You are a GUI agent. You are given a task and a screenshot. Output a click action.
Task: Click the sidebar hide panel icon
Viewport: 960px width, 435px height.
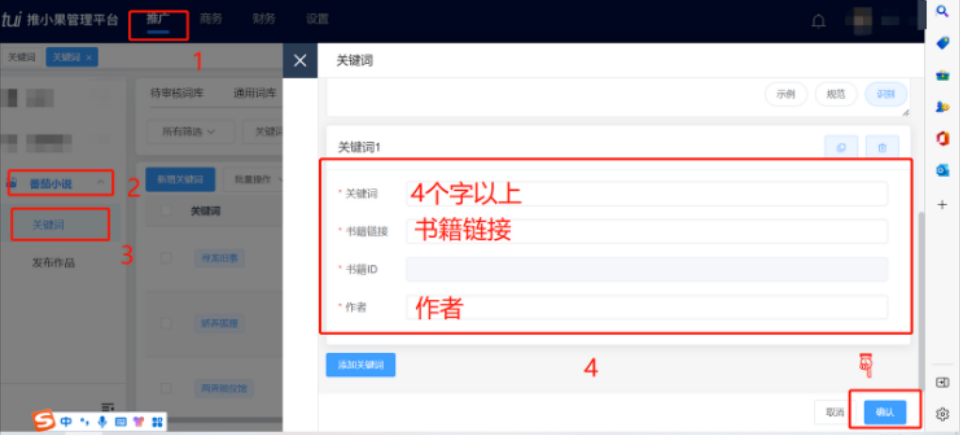[942, 382]
